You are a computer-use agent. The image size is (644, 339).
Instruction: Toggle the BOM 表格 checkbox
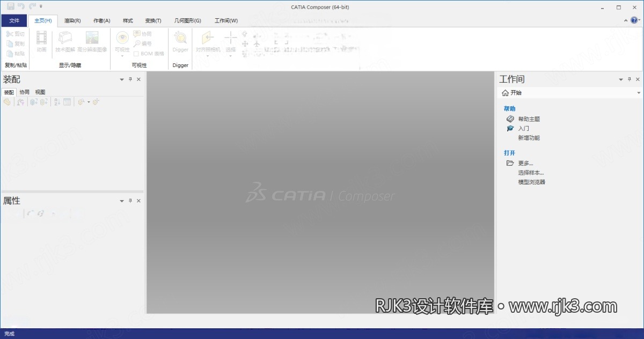coord(136,54)
